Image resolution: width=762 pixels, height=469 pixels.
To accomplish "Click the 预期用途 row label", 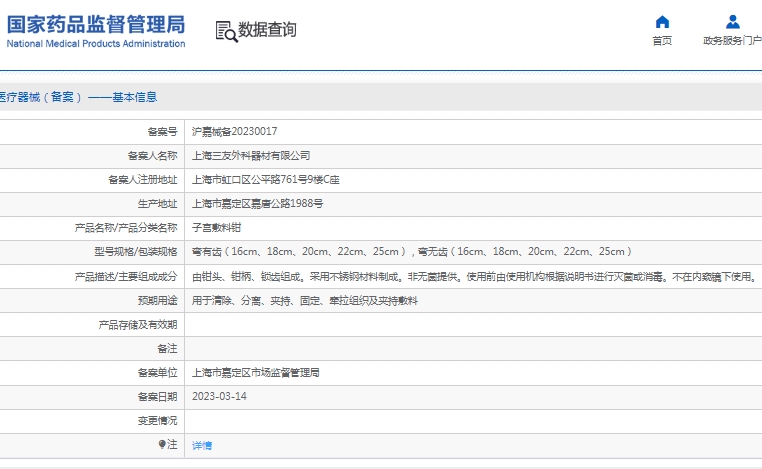I will (x=157, y=301).
